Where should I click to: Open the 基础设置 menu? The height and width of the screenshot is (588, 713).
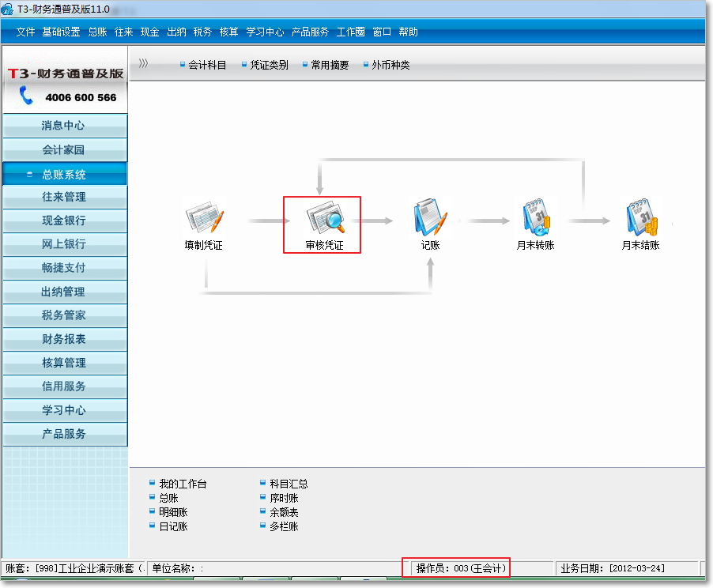coord(61,32)
